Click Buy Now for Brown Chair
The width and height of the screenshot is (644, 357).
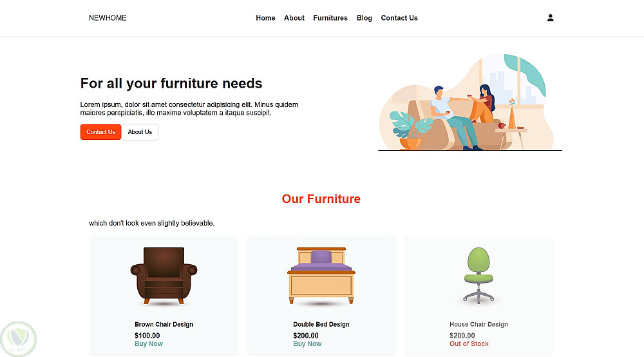pyautogui.click(x=149, y=344)
